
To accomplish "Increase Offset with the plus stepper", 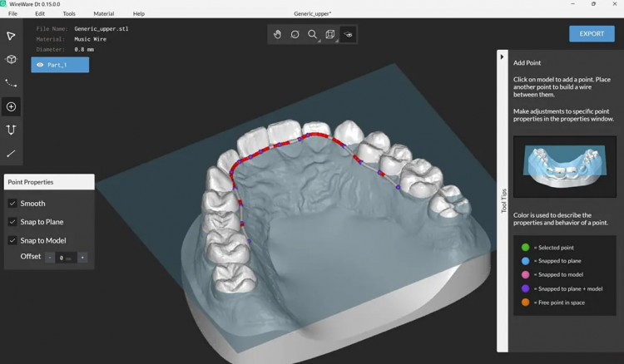I will 82,258.
